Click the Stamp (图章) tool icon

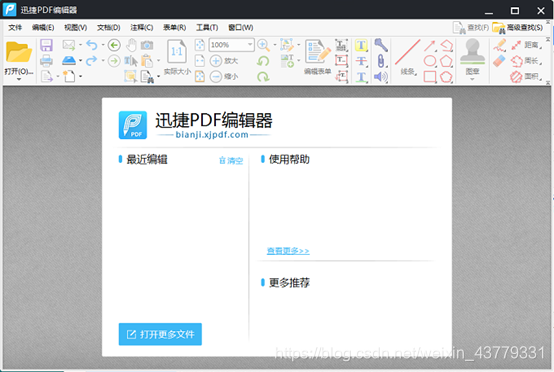pos(472,52)
